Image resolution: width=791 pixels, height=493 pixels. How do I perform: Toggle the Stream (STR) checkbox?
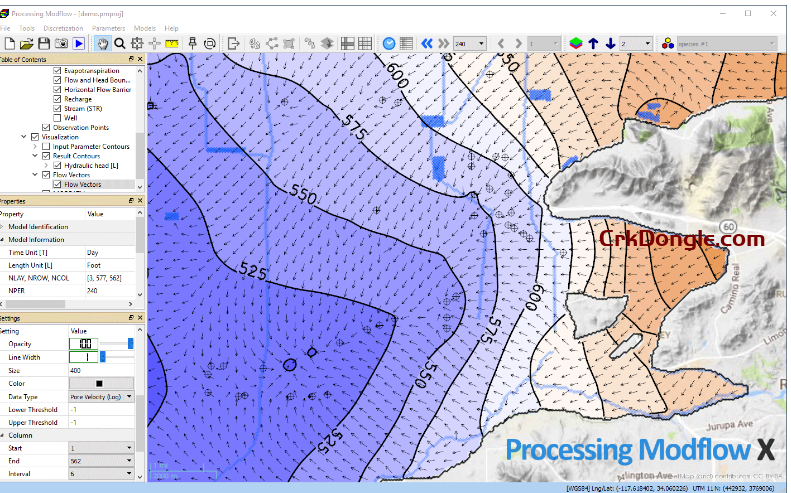(58, 108)
